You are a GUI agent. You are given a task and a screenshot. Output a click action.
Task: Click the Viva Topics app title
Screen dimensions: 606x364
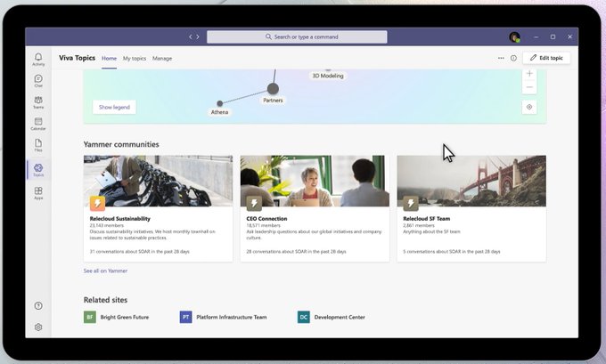[x=77, y=58]
